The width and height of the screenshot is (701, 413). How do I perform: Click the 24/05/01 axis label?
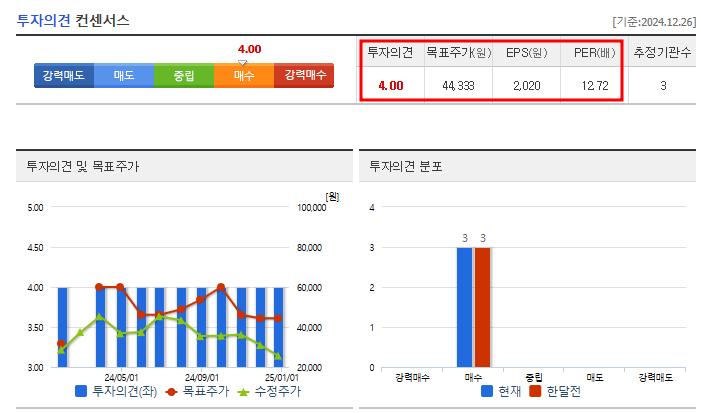121,378
